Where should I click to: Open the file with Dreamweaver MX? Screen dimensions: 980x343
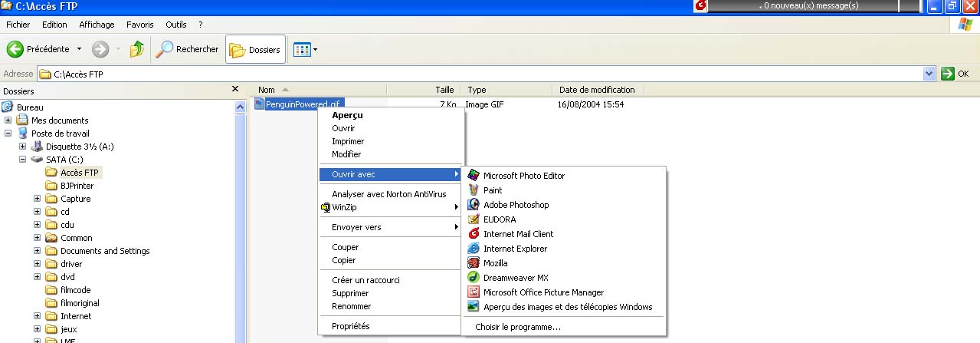tap(516, 278)
